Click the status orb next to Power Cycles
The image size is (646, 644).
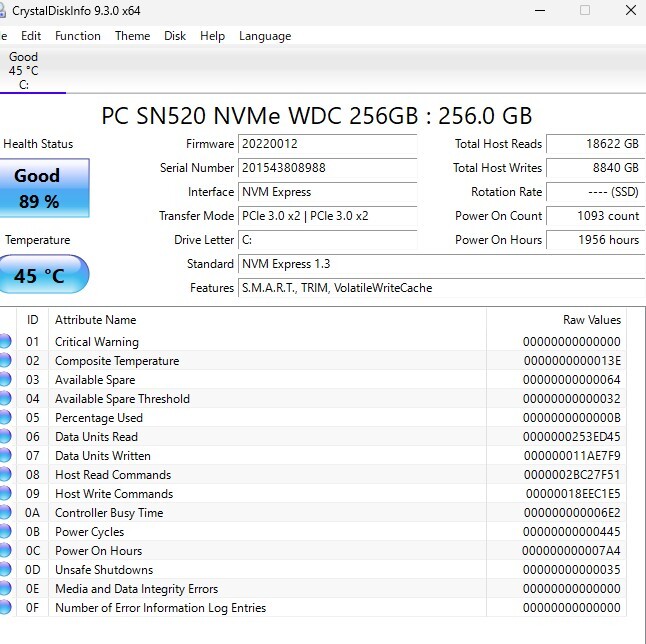pyautogui.click(x=5, y=532)
